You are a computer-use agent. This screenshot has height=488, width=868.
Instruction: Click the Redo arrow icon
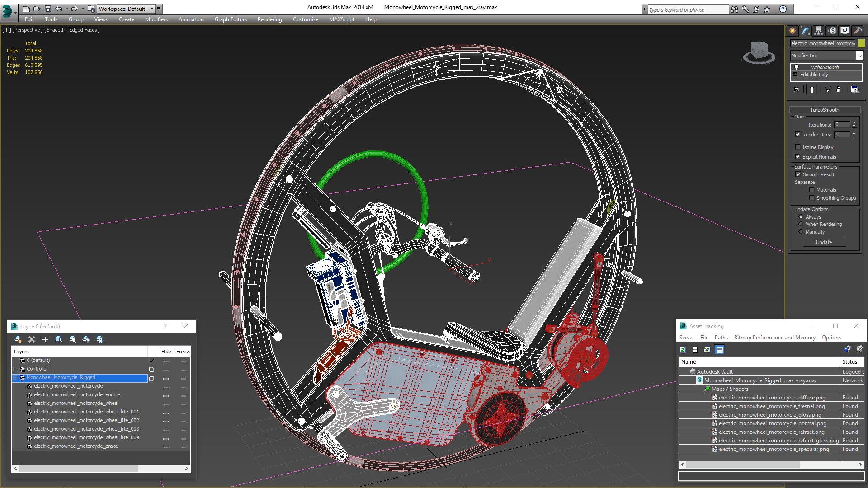(75, 9)
